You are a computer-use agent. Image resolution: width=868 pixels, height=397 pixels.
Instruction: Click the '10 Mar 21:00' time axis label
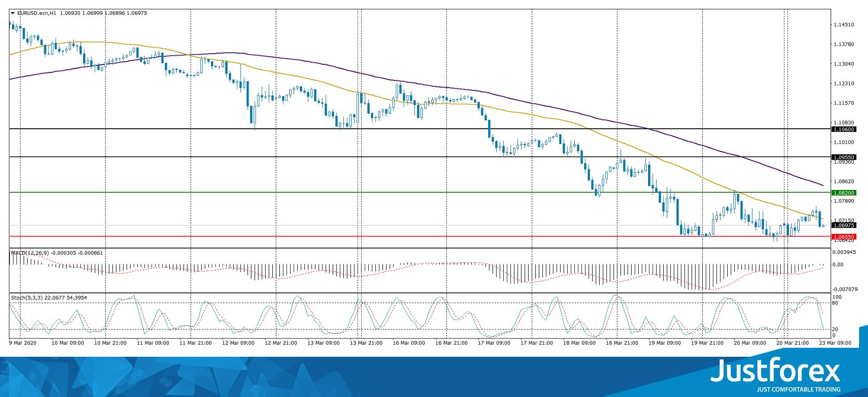pos(110,343)
